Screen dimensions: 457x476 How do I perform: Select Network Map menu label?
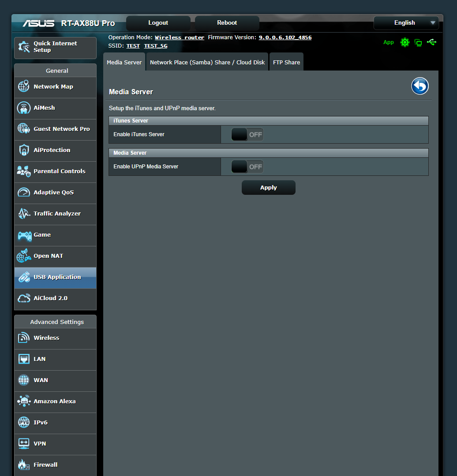coord(53,86)
